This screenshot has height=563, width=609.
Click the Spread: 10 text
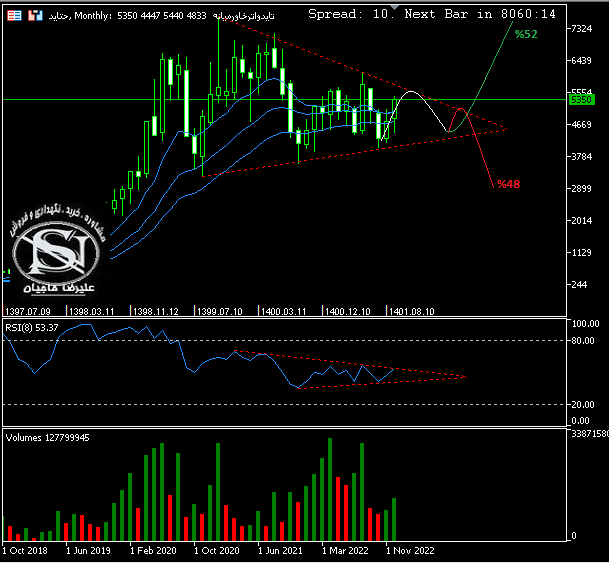[351, 14]
